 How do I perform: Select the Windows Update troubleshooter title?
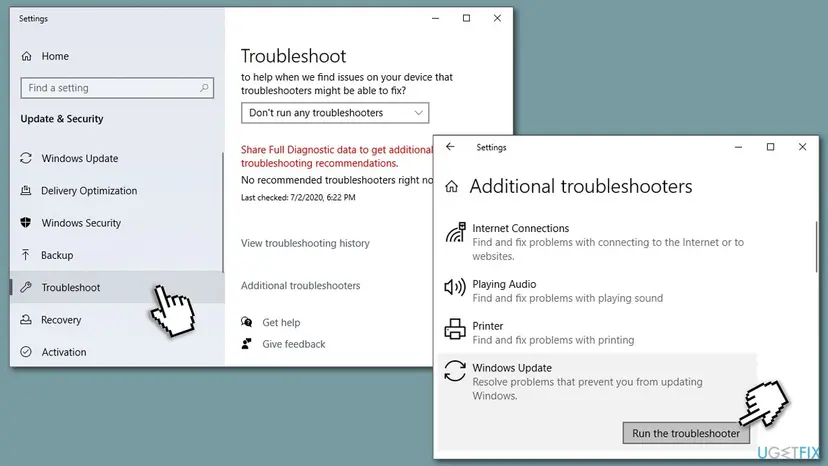pyautogui.click(x=512, y=368)
